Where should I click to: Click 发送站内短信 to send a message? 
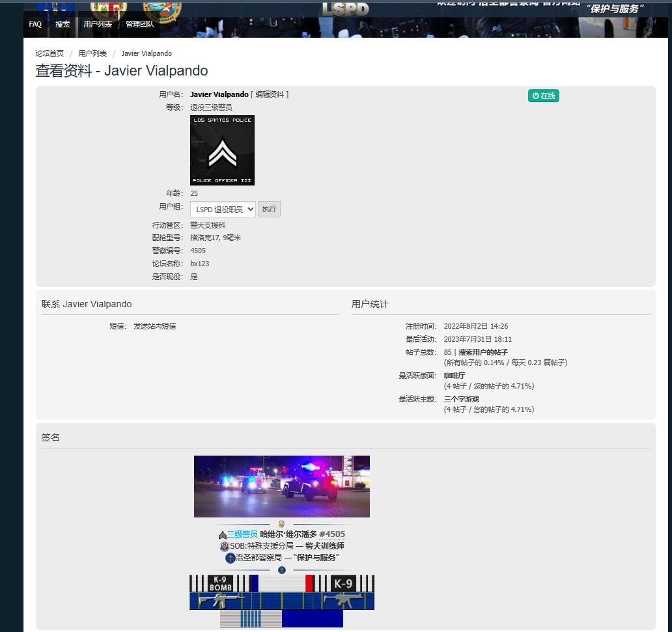click(154, 326)
